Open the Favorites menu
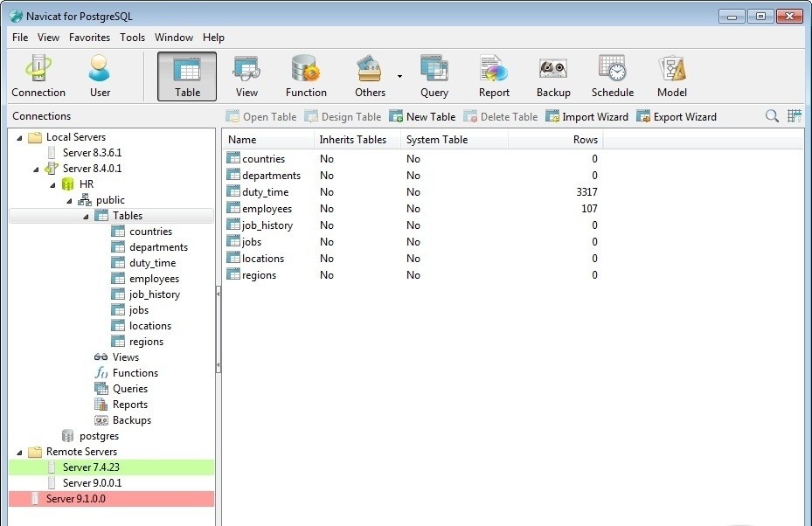This screenshot has height=526, width=812. point(89,38)
